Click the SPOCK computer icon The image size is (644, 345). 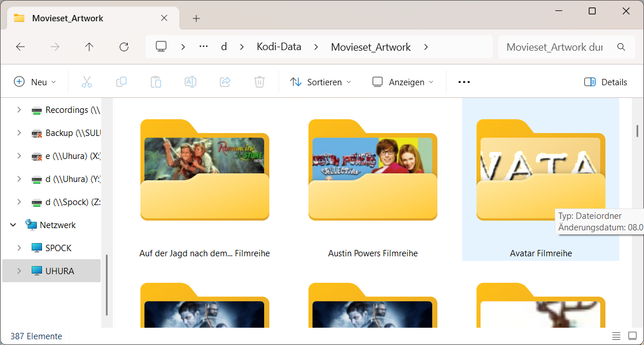click(37, 248)
